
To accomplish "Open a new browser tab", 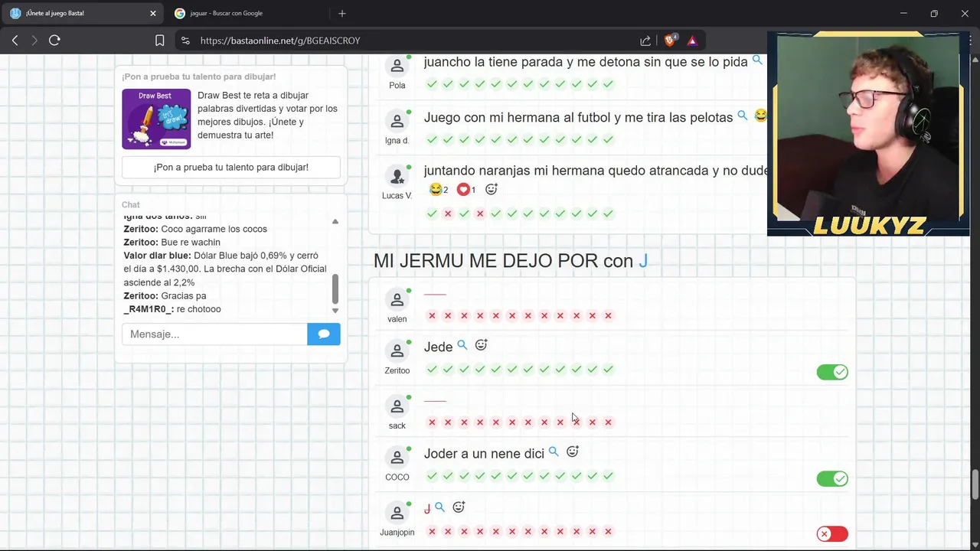I will click(x=342, y=13).
